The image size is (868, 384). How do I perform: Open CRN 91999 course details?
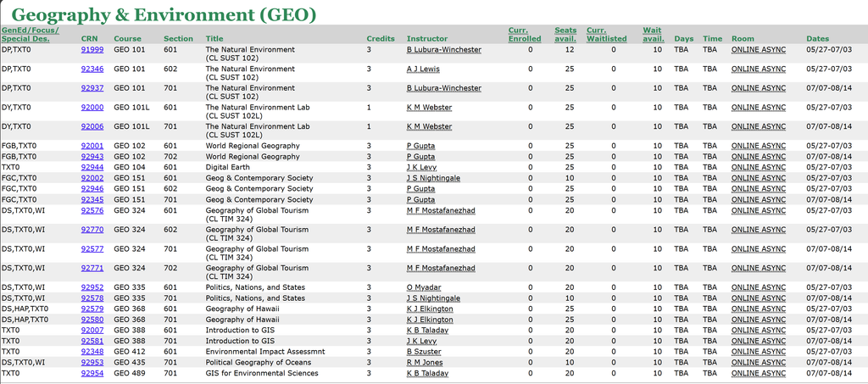pyautogui.click(x=92, y=50)
